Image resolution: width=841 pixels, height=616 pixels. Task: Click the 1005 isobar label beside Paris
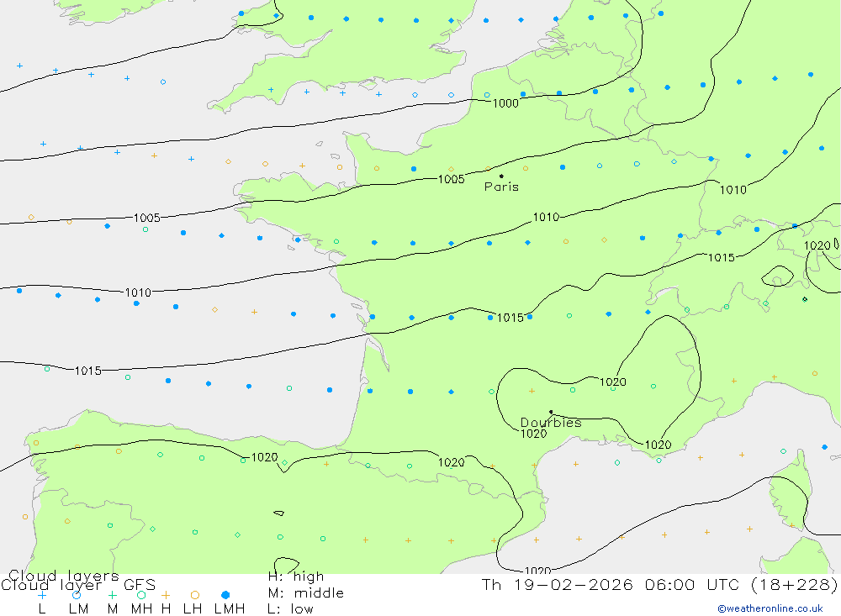[x=451, y=179]
